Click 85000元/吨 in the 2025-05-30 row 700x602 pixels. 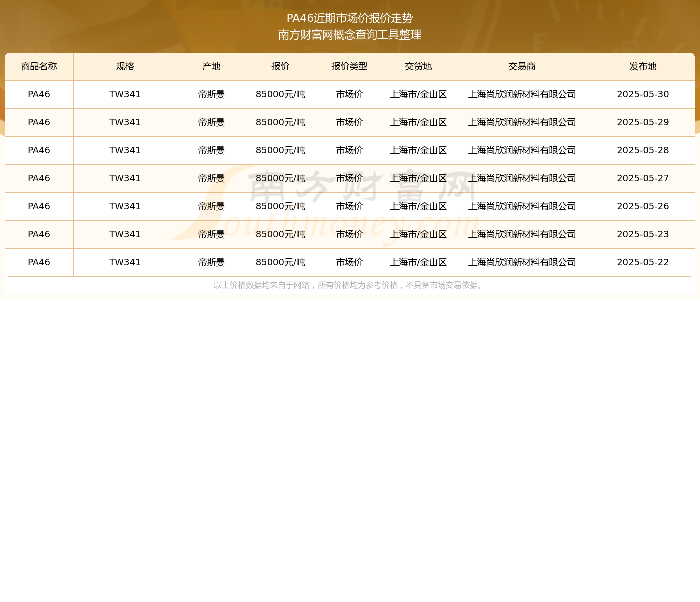click(x=280, y=94)
